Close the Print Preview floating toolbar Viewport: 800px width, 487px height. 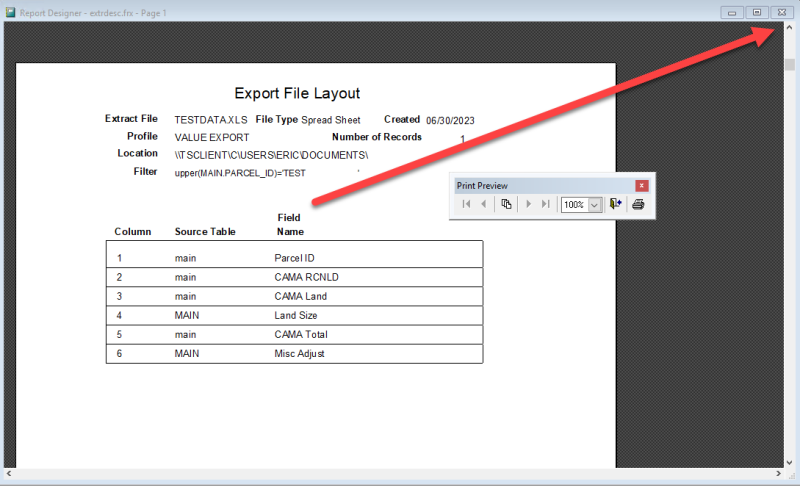[641, 186]
